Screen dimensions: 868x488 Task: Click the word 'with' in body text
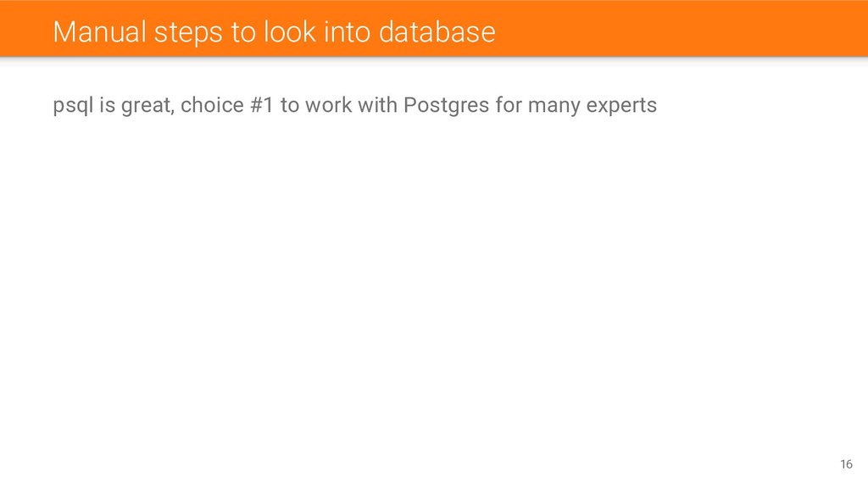[x=377, y=104]
